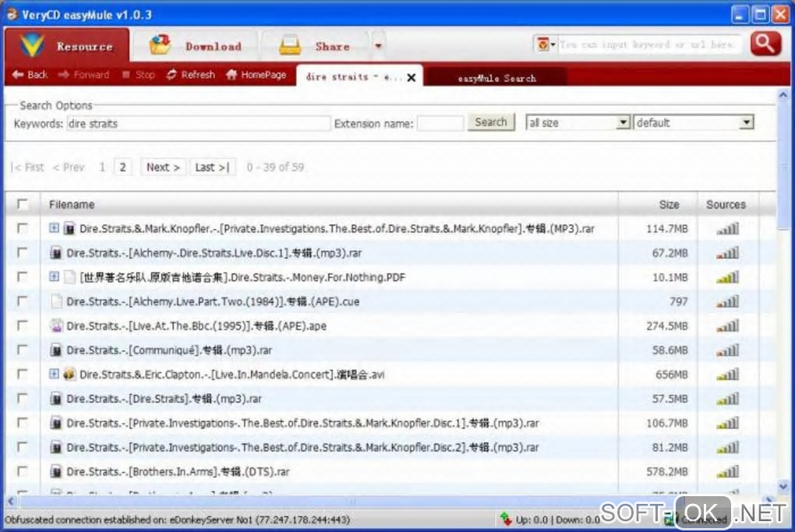Click the horizontal scrollbar left arrow
Image resolution: width=795 pixels, height=532 pixels.
tap(11, 501)
